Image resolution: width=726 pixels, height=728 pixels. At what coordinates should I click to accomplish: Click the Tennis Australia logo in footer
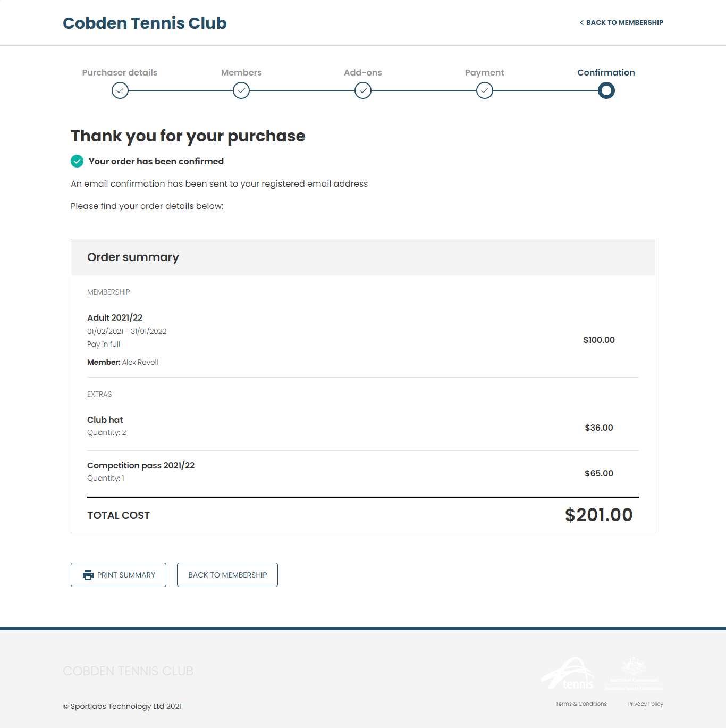[568, 673]
